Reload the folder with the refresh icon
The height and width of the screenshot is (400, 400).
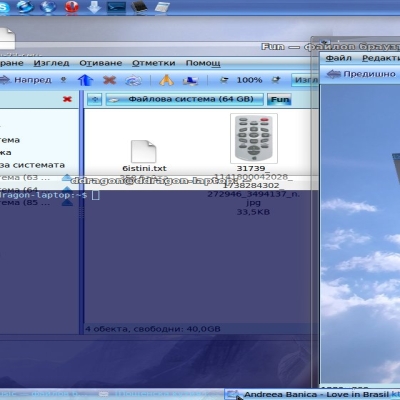pyautogui.click(x=133, y=80)
